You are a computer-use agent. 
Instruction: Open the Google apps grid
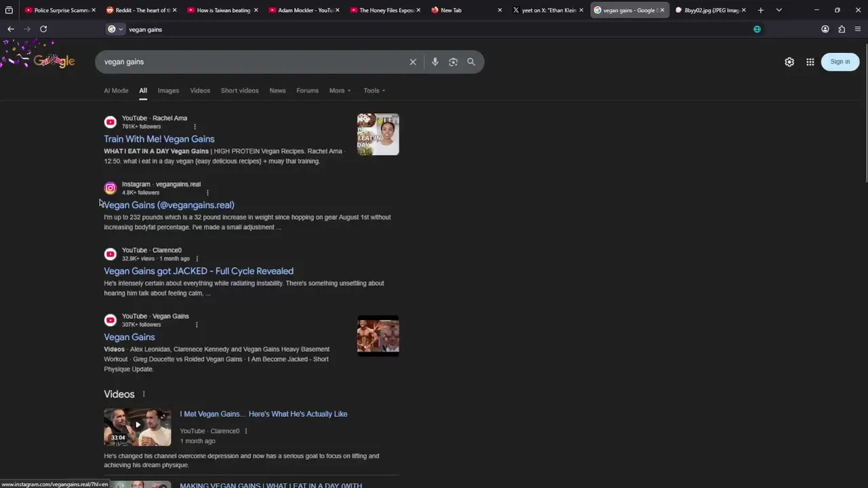pos(810,62)
